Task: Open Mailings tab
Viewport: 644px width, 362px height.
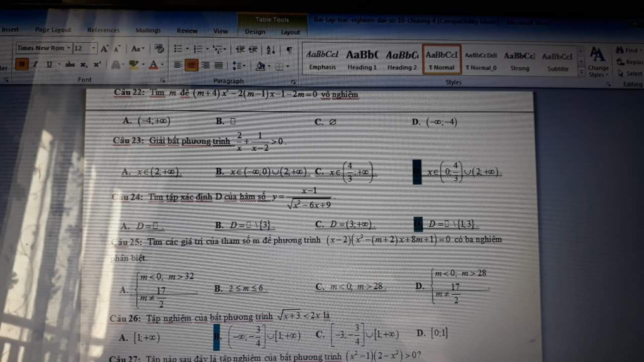Action: pos(148,30)
